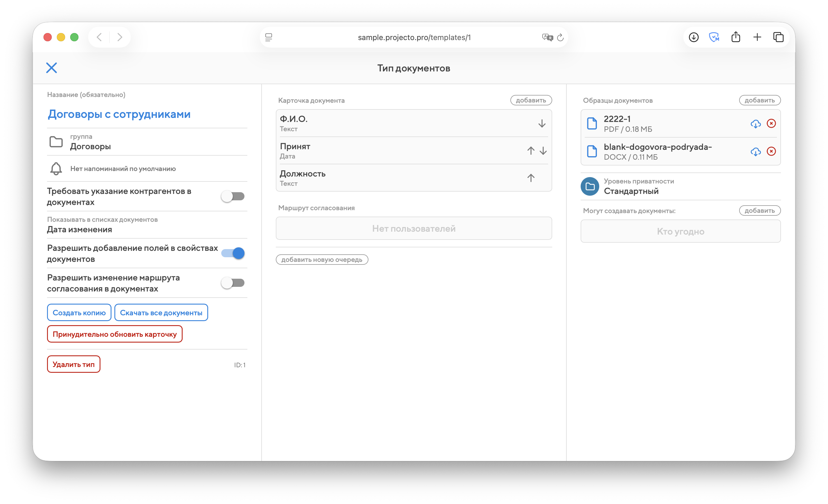Delete the blank-dogovora-podryada sample document
Viewport: 828px width, 504px height.
click(x=771, y=152)
